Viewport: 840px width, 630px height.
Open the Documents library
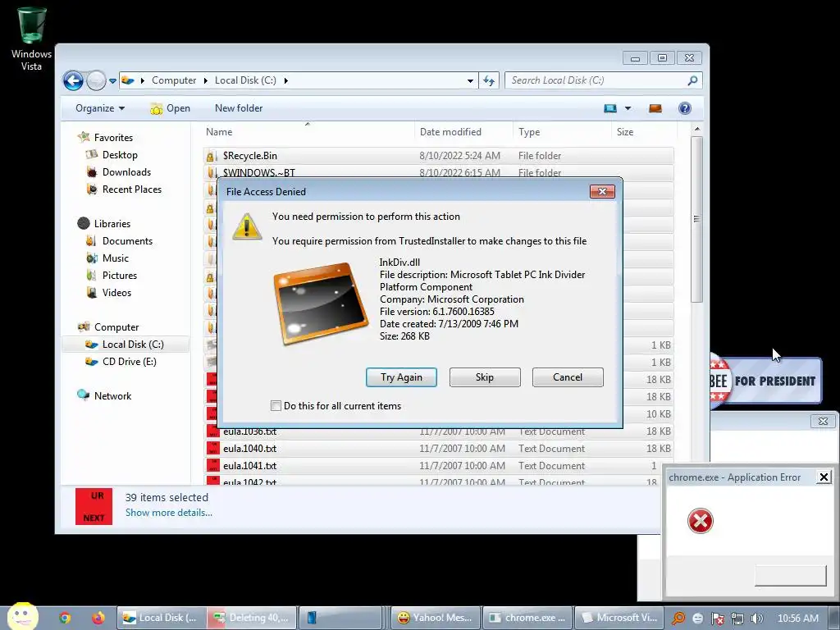pos(127,241)
